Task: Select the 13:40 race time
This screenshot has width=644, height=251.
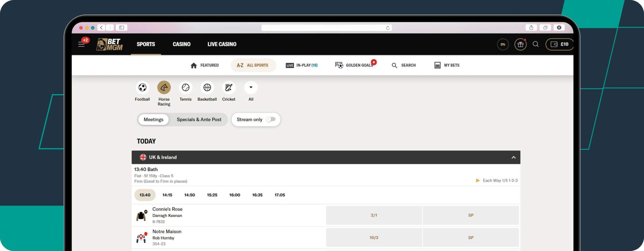Action: click(x=145, y=195)
